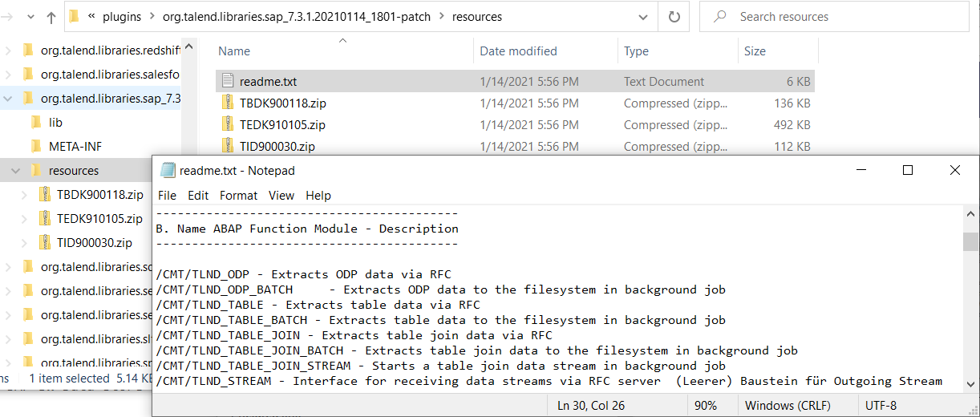The height and width of the screenshot is (417, 980).
Task: Click the Notepad icon in title bar
Action: coord(168,170)
